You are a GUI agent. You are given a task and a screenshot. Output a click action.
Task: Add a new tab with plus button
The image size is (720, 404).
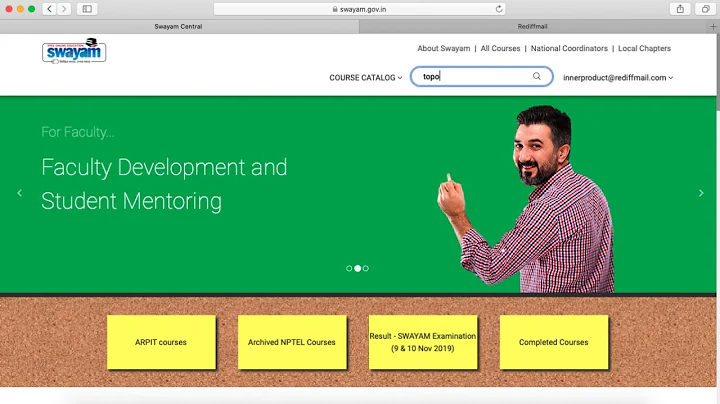[713, 27]
